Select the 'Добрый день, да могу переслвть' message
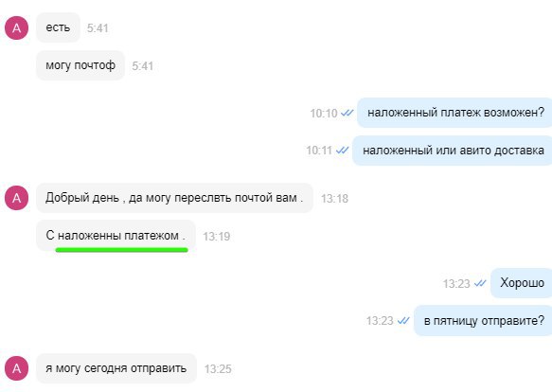Image resolution: width=552 pixels, height=392 pixels. coord(174,198)
